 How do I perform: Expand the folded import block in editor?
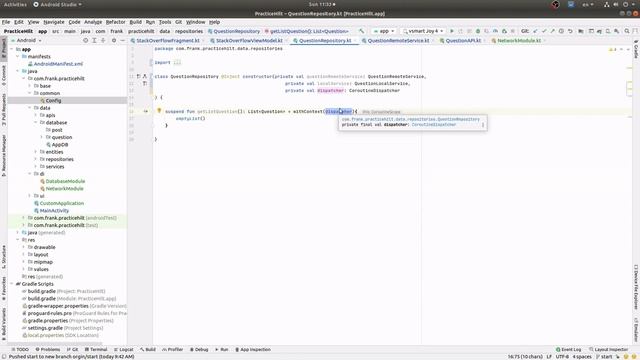pos(177,62)
